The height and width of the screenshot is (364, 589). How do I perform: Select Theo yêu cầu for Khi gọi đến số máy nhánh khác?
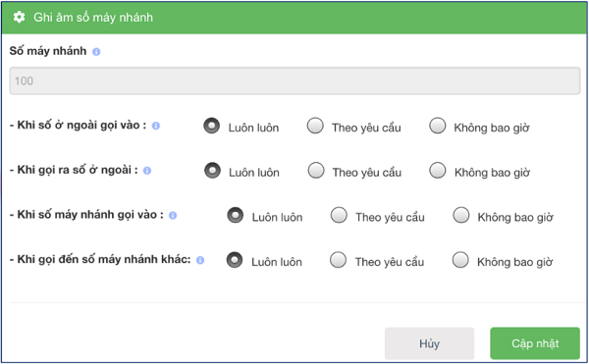tap(338, 260)
